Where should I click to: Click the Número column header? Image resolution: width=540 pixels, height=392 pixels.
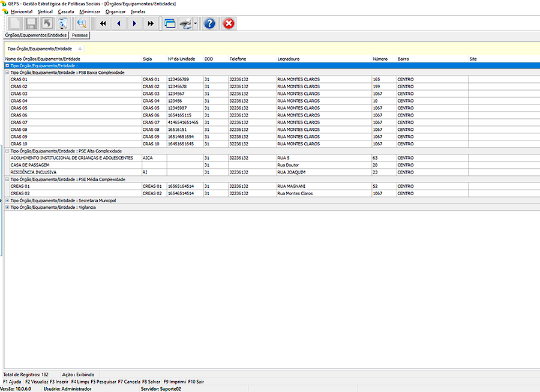pyautogui.click(x=385, y=59)
